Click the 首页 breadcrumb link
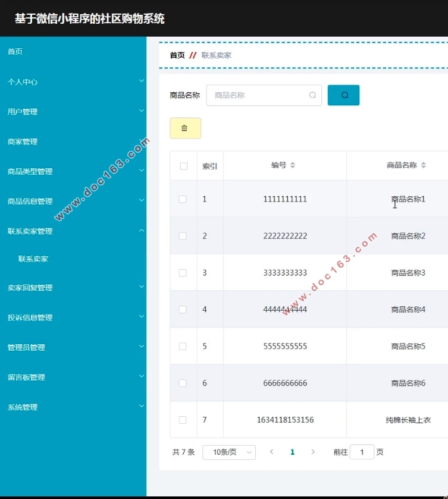The image size is (448, 499). pos(177,55)
